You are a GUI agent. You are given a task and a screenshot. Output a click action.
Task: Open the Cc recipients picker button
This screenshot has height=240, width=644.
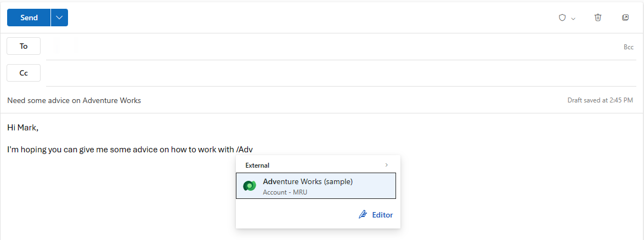(x=24, y=73)
